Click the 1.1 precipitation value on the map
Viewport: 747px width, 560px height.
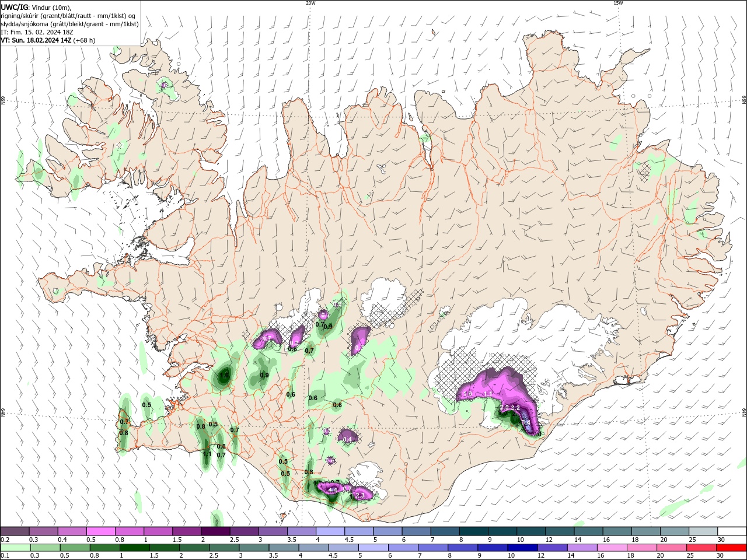[207, 454]
